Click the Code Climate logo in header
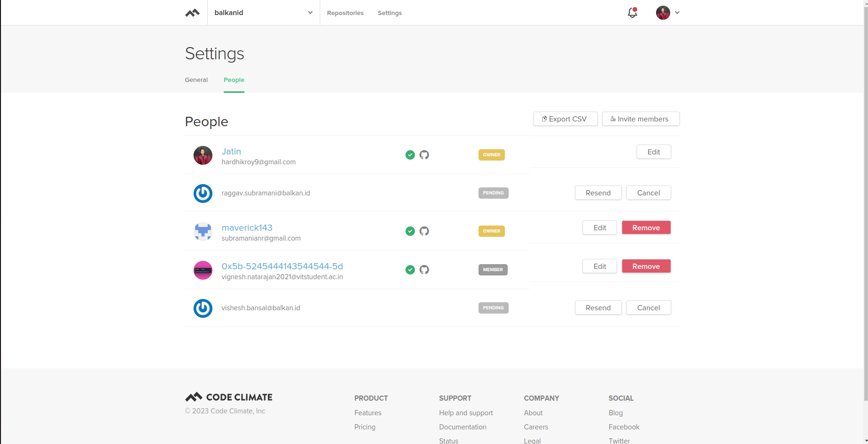The image size is (868, 444). coord(192,13)
